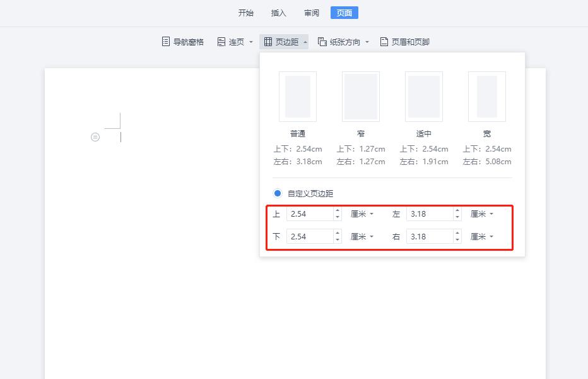Expand the 上 margin unit 厘米 dropdown
588x379 pixels.
click(x=362, y=214)
